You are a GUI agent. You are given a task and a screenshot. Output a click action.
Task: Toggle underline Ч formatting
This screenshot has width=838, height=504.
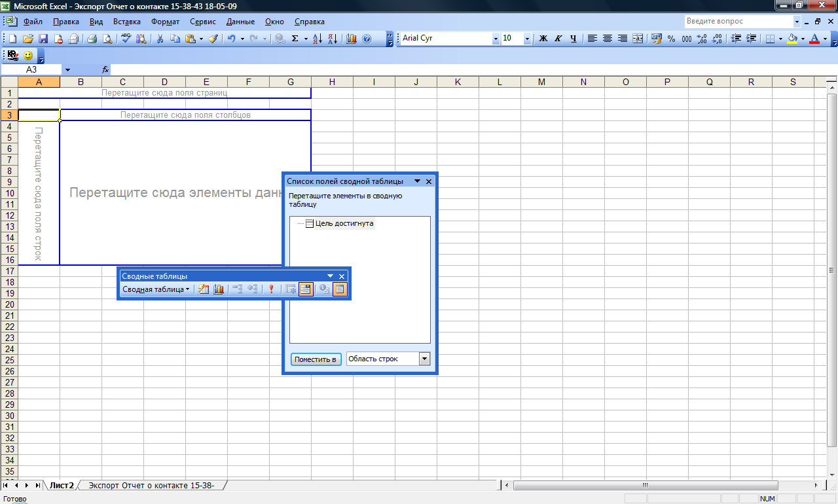coord(574,39)
